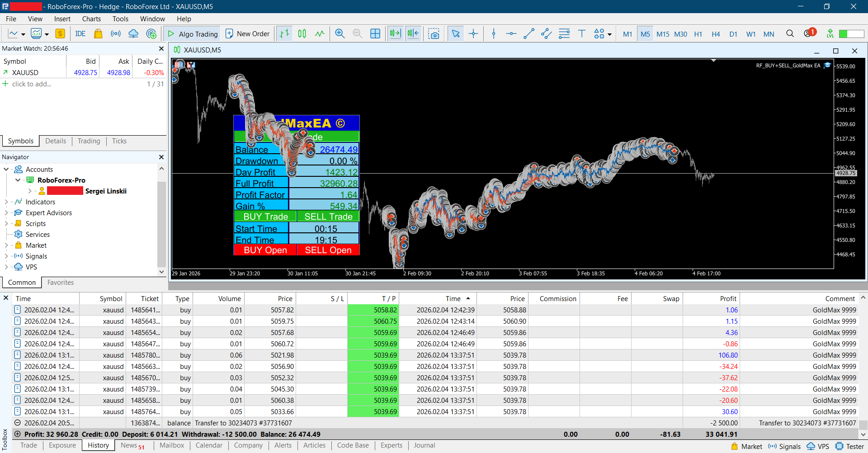This screenshot has width=868, height=453.
Task: Click the green LVL icon
Action: [x=830, y=34]
